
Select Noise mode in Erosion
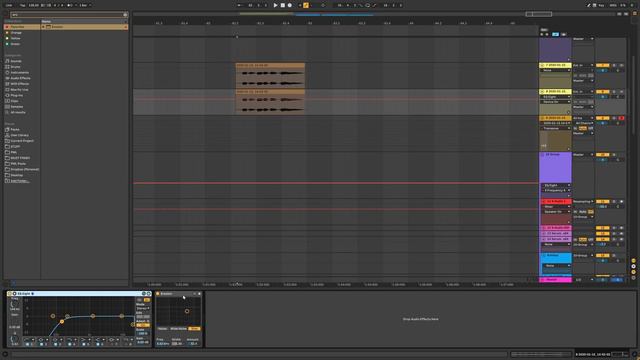tap(162, 329)
